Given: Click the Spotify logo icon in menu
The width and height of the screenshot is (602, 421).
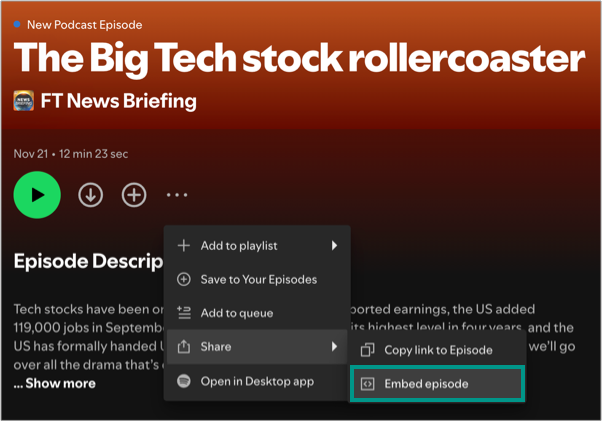Looking at the screenshot, I should pos(184,381).
